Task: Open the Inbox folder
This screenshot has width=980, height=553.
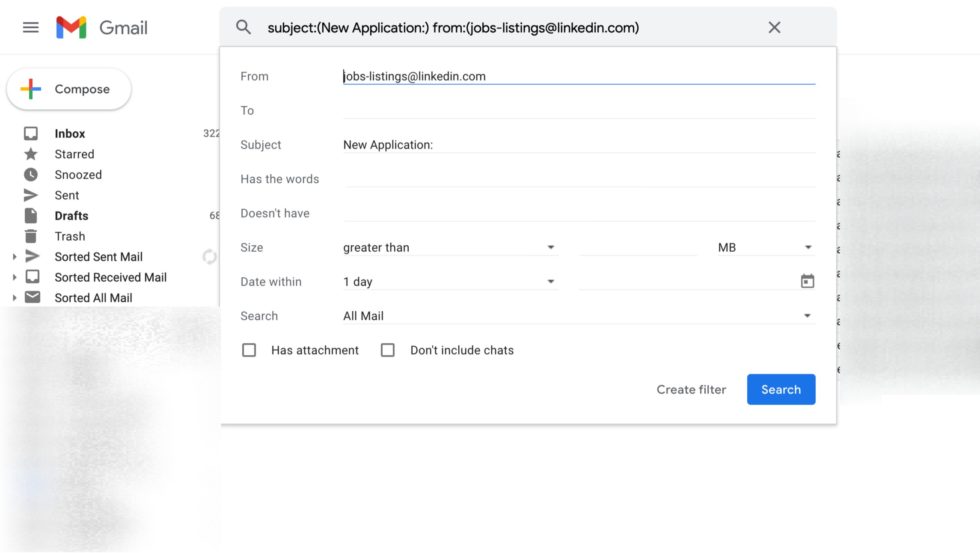Action: pyautogui.click(x=70, y=134)
